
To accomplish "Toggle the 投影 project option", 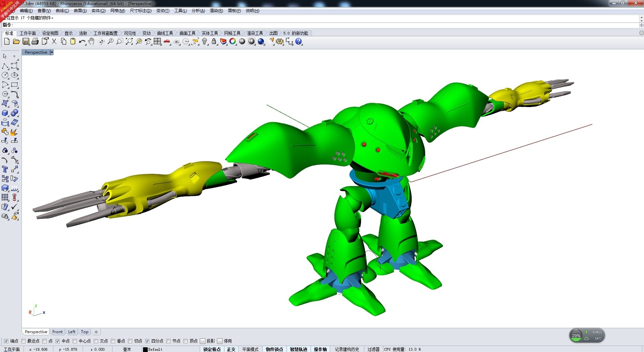I will pyautogui.click(x=202, y=341).
